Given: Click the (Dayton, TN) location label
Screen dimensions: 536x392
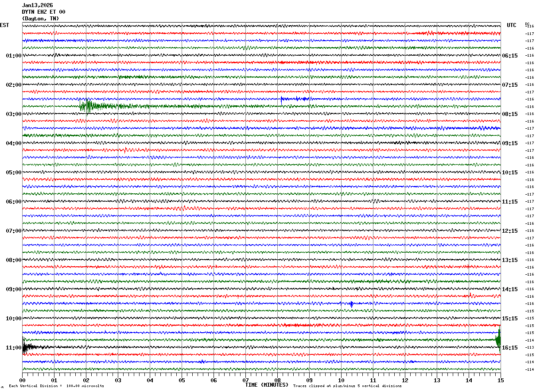Looking at the screenshot, I should point(40,19).
